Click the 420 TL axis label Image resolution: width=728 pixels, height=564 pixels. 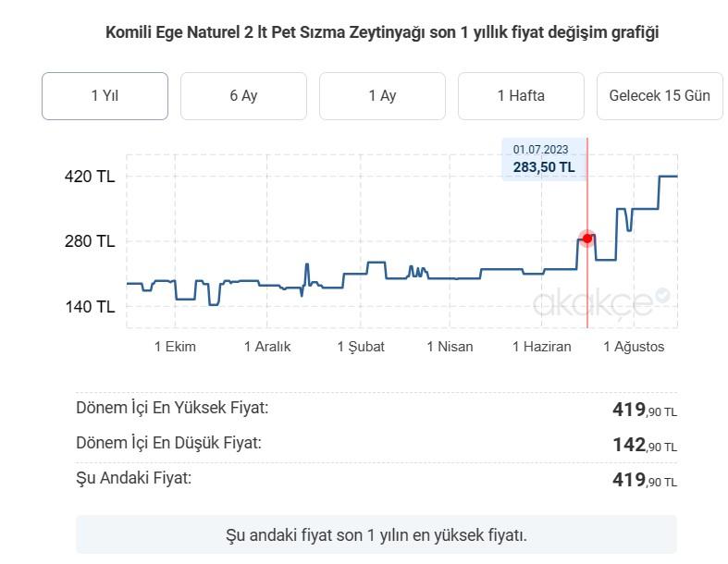click(x=91, y=177)
